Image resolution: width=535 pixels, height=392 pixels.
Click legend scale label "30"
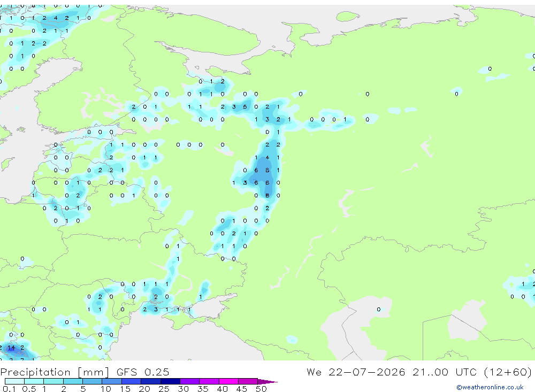[x=184, y=389]
